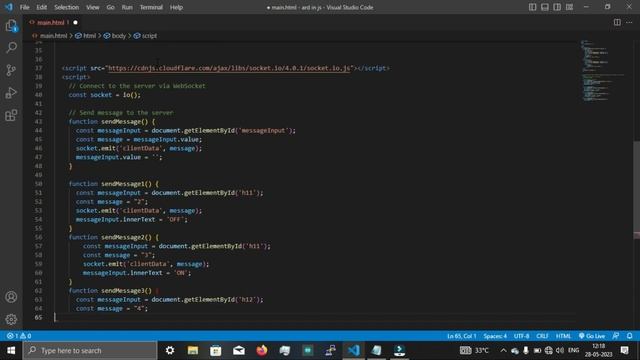Click 'const socket = io();' line
This screenshot has width=640, height=360.
(x=104, y=95)
